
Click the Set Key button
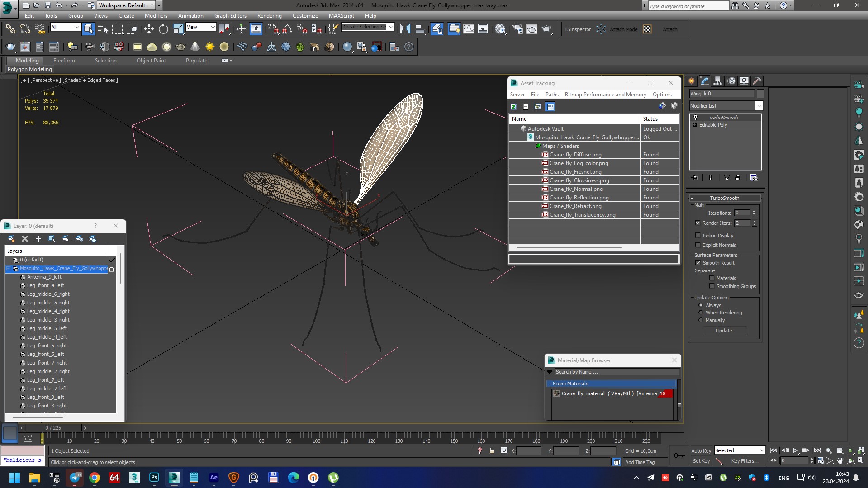[x=701, y=461]
